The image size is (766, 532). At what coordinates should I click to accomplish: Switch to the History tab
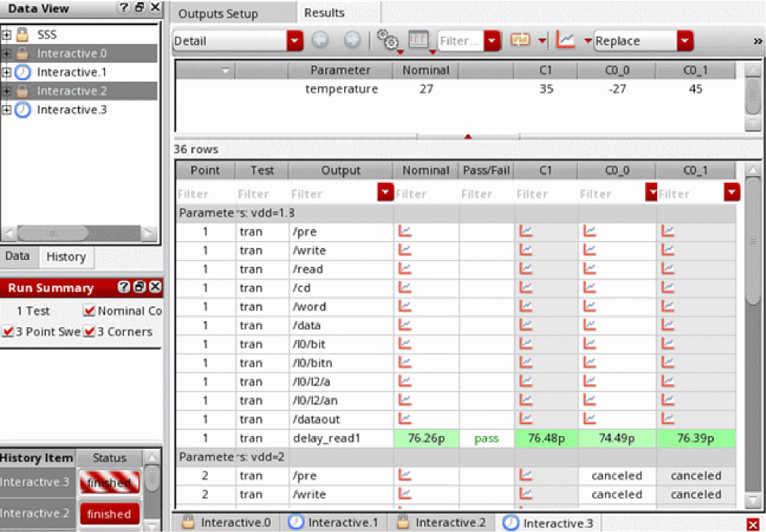pyautogui.click(x=66, y=257)
